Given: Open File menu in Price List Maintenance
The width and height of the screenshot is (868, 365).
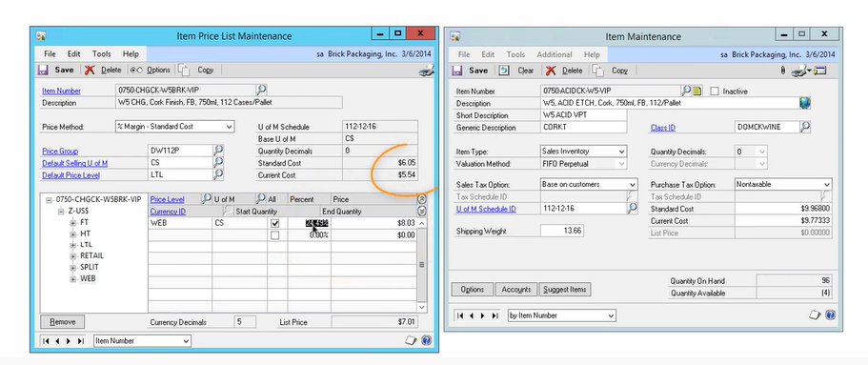Looking at the screenshot, I should click(50, 53).
